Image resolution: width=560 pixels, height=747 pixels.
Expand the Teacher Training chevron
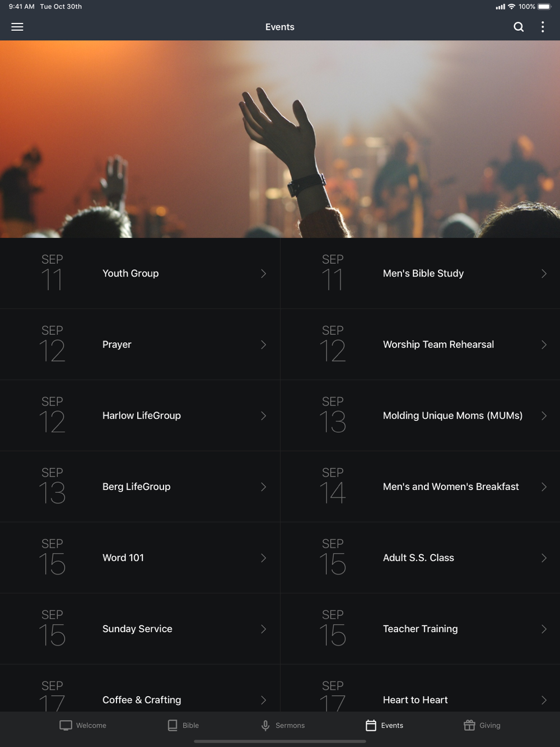(544, 629)
